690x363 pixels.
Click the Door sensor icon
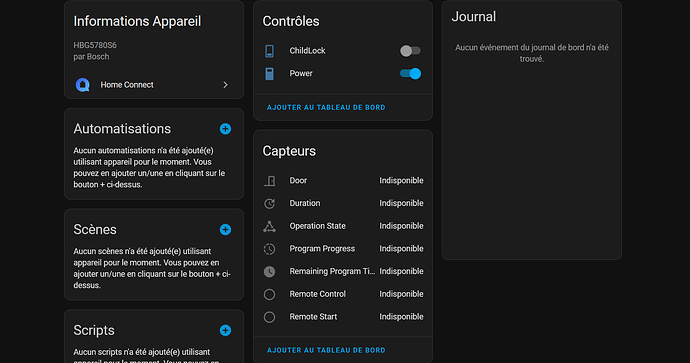pyautogui.click(x=269, y=181)
